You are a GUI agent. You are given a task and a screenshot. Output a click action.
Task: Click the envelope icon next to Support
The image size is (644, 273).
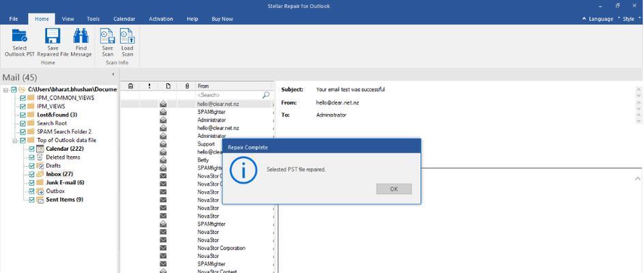pos(163,144)
